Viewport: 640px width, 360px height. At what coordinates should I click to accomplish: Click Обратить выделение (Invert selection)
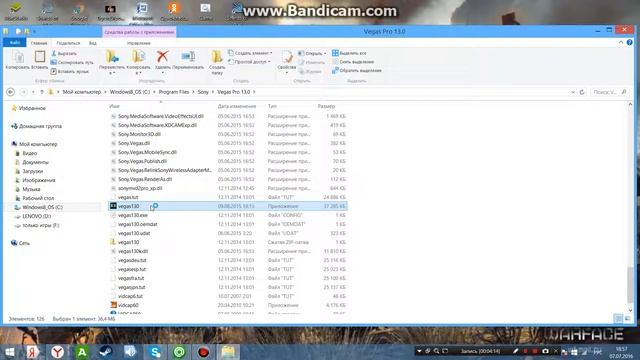(x=356, y=70)
